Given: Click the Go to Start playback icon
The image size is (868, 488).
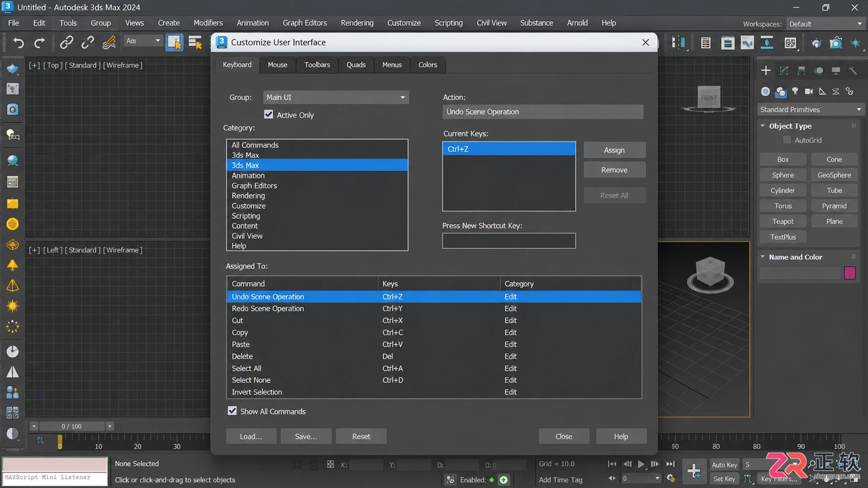Looking at the screenshot, I should tap(612, 464).
